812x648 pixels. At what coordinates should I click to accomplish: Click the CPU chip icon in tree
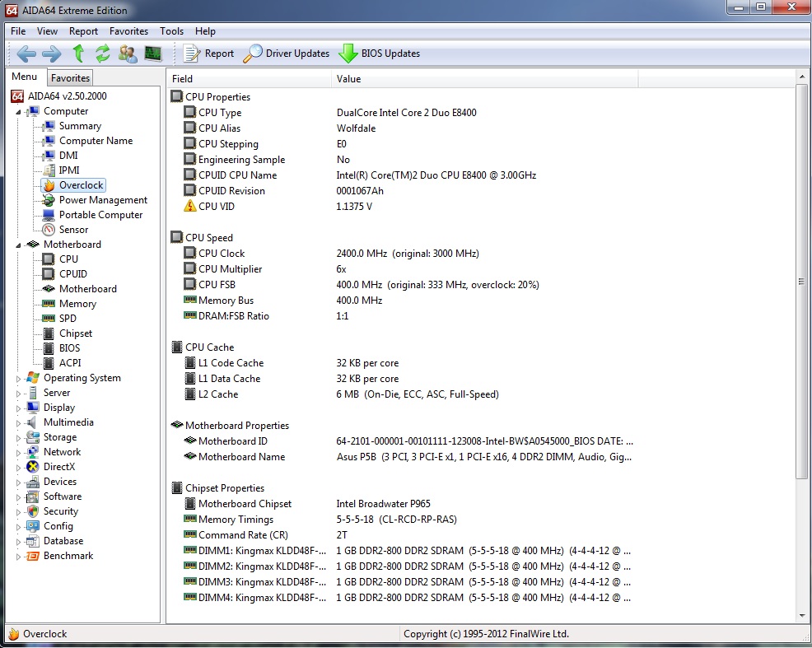click(x=49, y=259)
